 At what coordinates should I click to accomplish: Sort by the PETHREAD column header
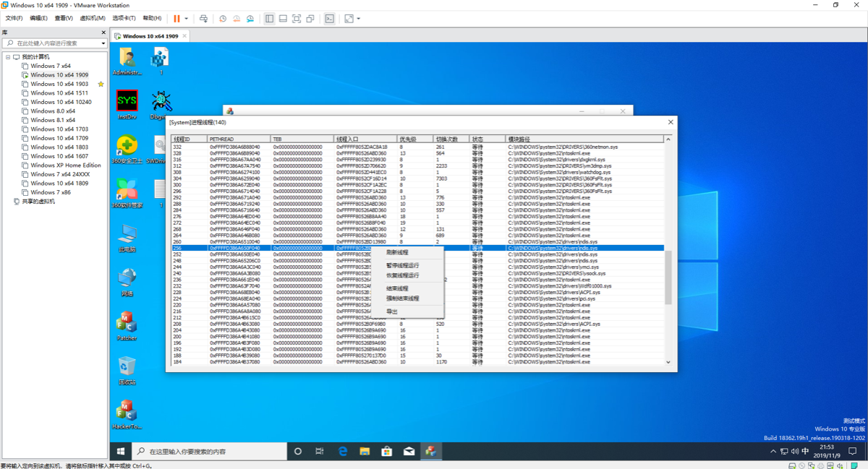point(239,139)
